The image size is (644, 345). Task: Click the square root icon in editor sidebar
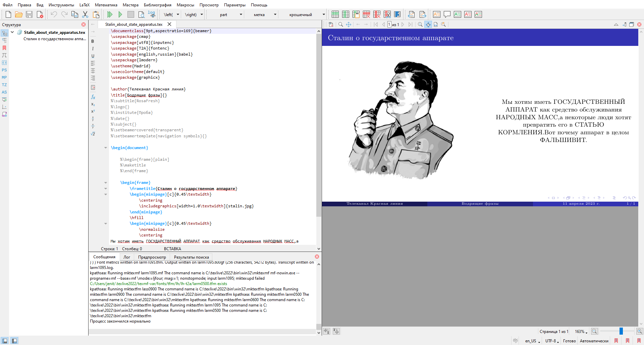tap(93, 134)
